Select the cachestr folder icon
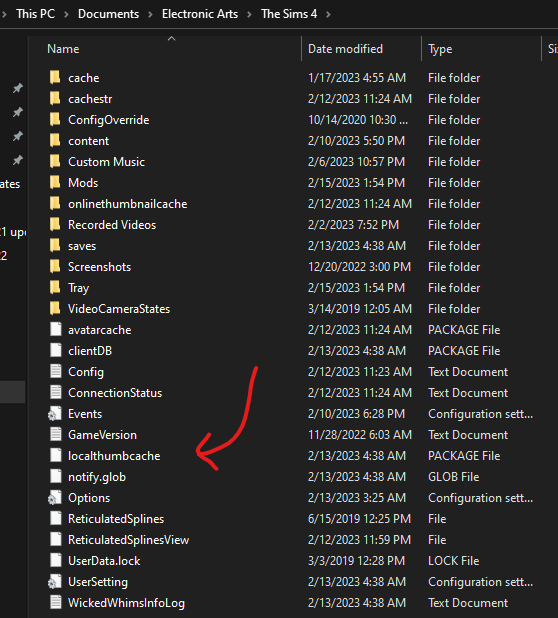 click(55, 98)
